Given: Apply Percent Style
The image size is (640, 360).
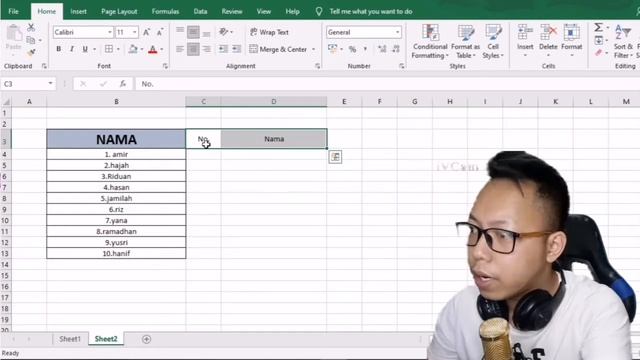Looking at the screenshot, I should (x=352, y=49).
